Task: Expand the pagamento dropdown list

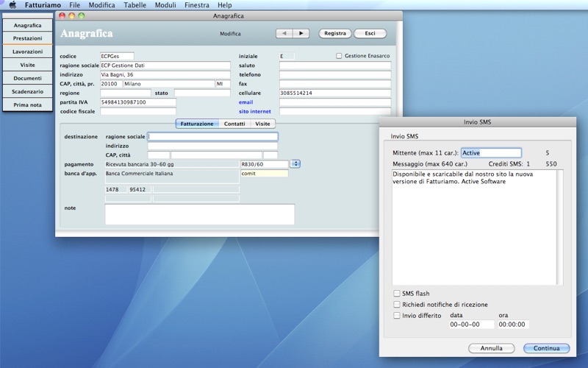Action: [x=296, y=164]
